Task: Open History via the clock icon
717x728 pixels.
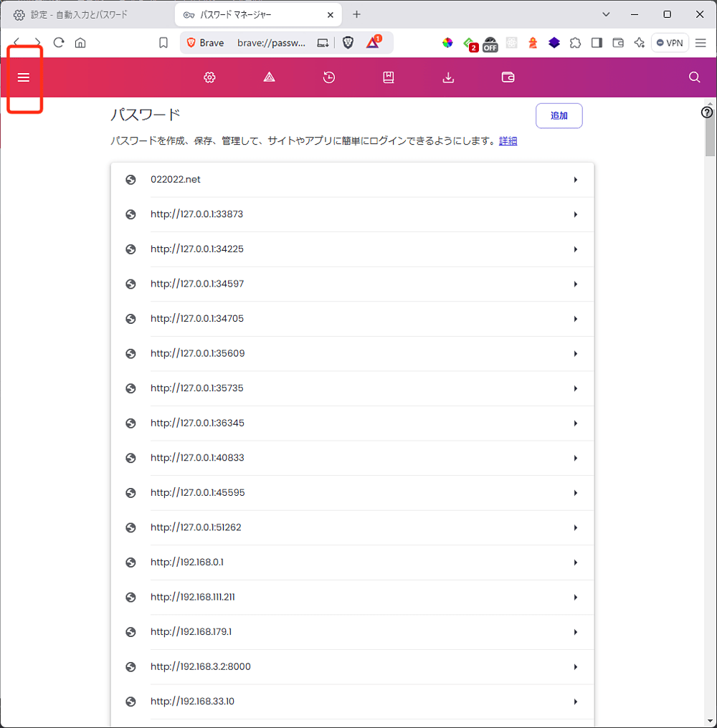Action: [329, 77]
